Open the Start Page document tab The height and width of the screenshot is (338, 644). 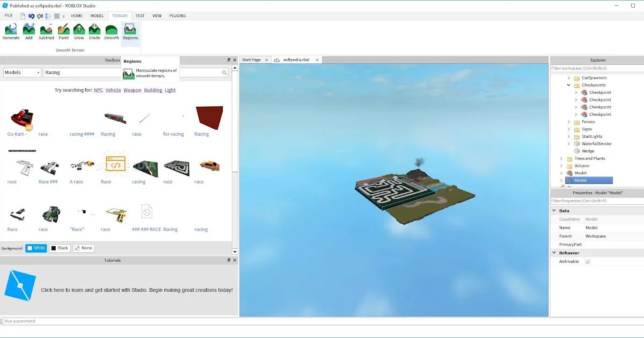coord(252,60)
